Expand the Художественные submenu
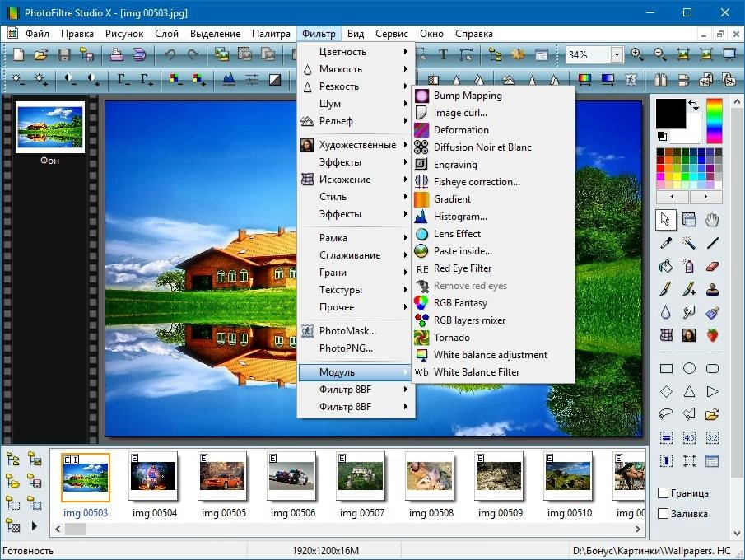 tap(356, 144)
